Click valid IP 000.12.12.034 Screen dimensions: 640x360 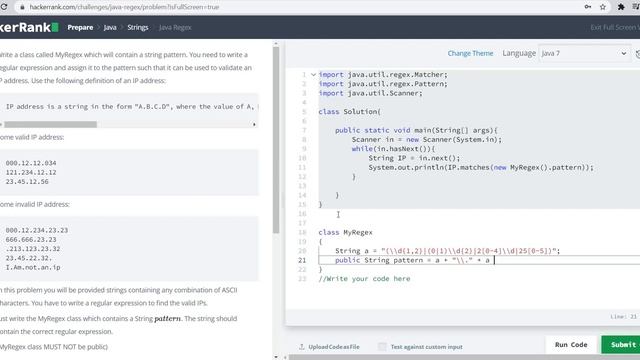click(x=31, y=163)
